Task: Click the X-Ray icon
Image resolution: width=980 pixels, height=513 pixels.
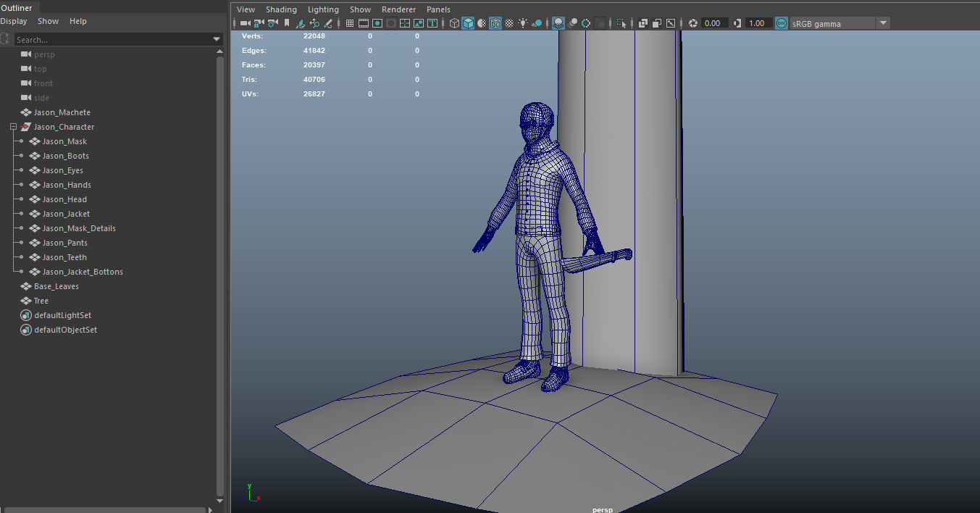Action: tap(643, 23)
